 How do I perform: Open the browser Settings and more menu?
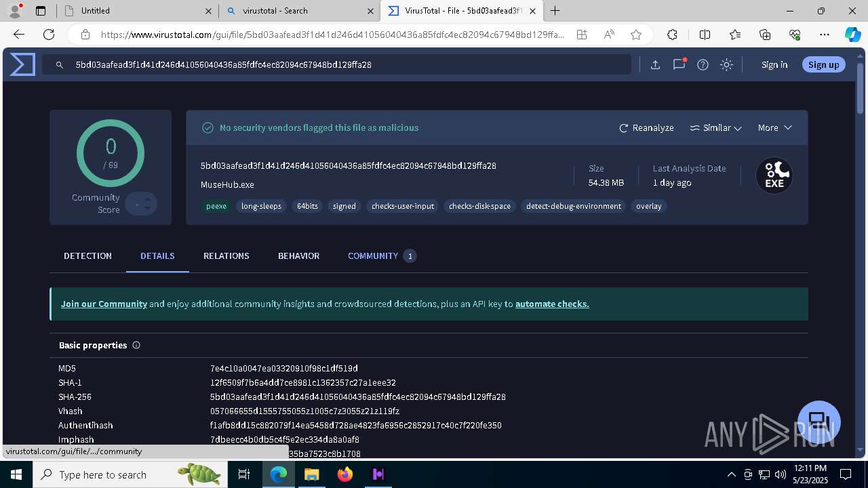[x=825, y=35]
